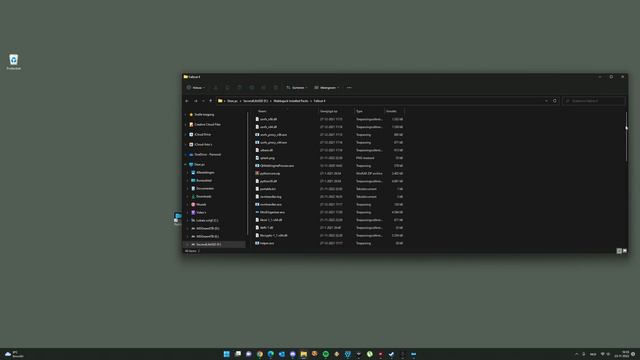640x360 pixels.
Task: Open File Explorer from the taskbar
Action: (304, 354)
